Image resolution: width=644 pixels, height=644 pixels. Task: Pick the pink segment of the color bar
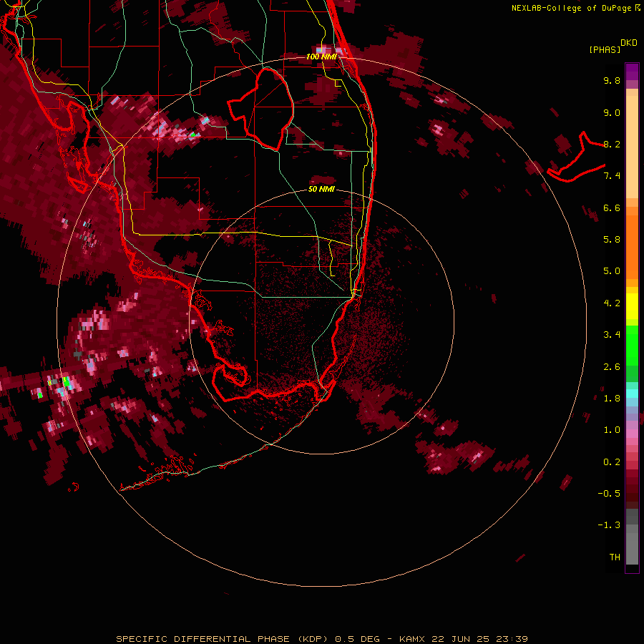tap(632, 434)
